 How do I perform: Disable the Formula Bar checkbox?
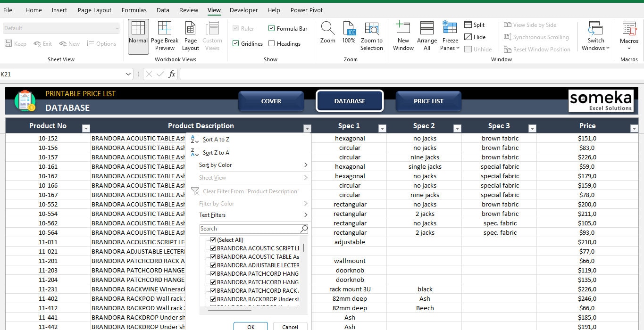[272, 28]
